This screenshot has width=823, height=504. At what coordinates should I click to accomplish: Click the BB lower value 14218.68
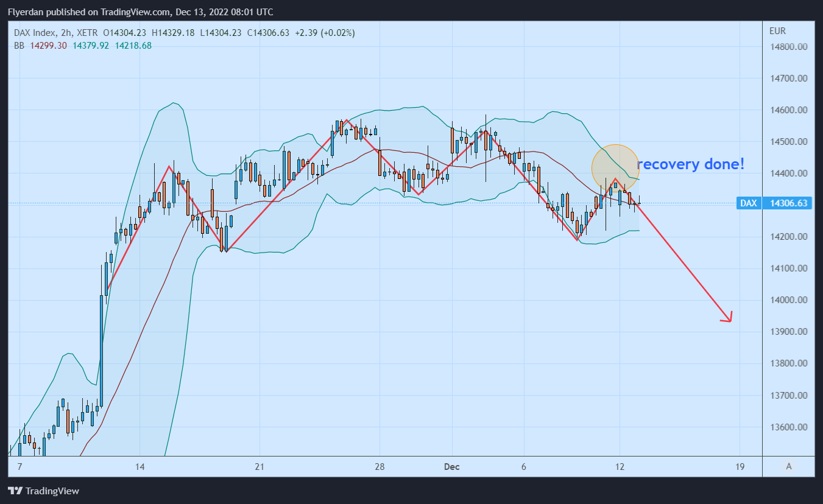click(x=133, y=45)
